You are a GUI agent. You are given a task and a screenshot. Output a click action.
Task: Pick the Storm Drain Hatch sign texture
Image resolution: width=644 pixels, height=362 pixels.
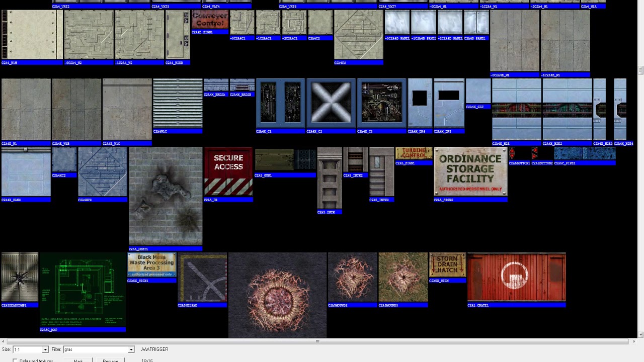[447, 265]
